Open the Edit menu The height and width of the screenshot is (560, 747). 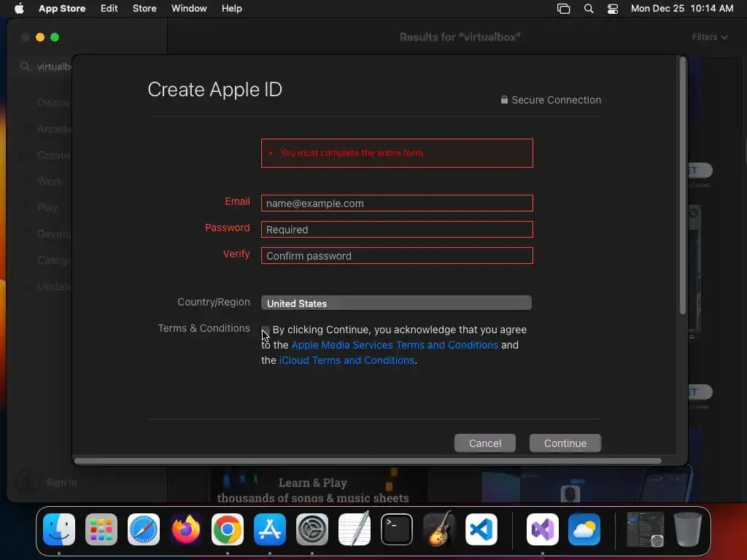(109, 9)
